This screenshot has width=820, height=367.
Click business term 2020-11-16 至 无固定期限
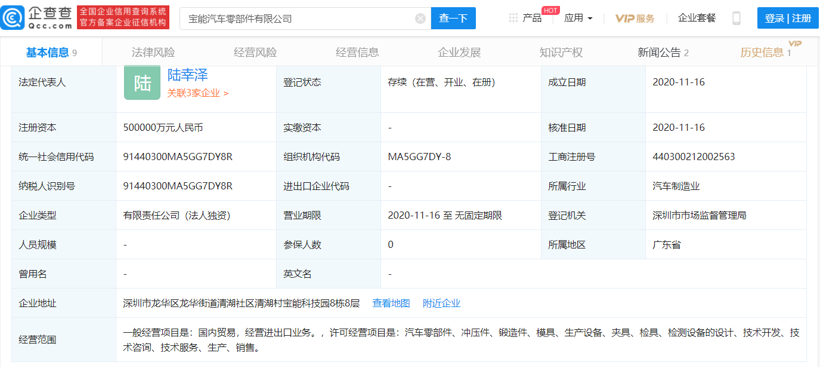click(445, 215)
